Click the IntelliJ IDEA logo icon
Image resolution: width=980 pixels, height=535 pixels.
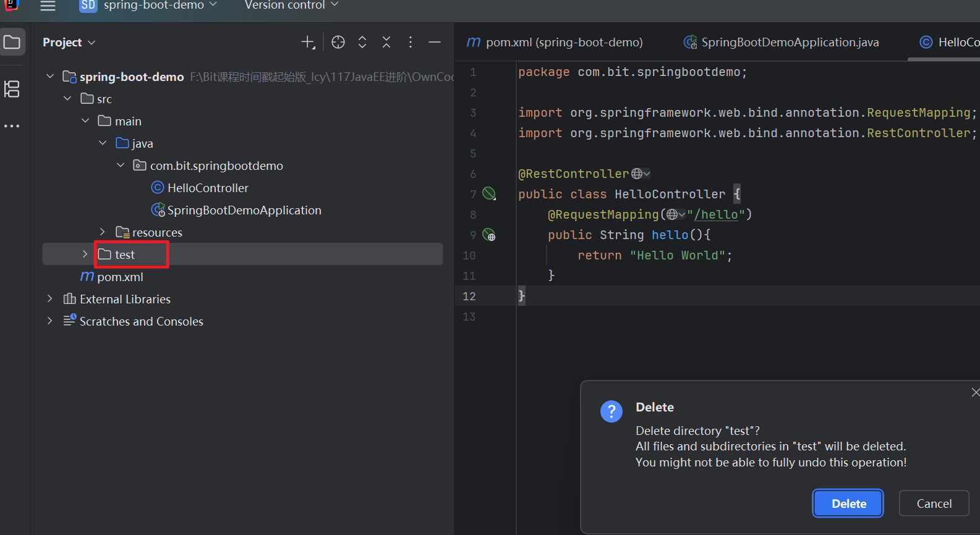(11, 5)
